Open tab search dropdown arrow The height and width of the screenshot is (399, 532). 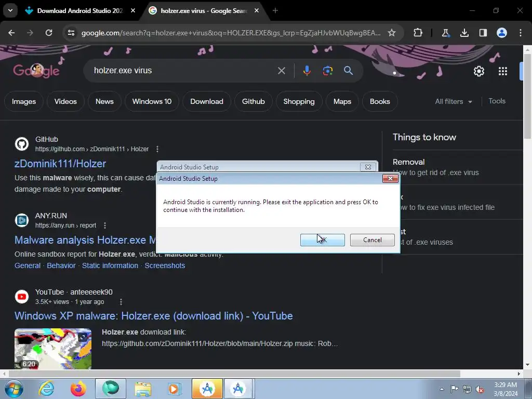click(10, 10)
